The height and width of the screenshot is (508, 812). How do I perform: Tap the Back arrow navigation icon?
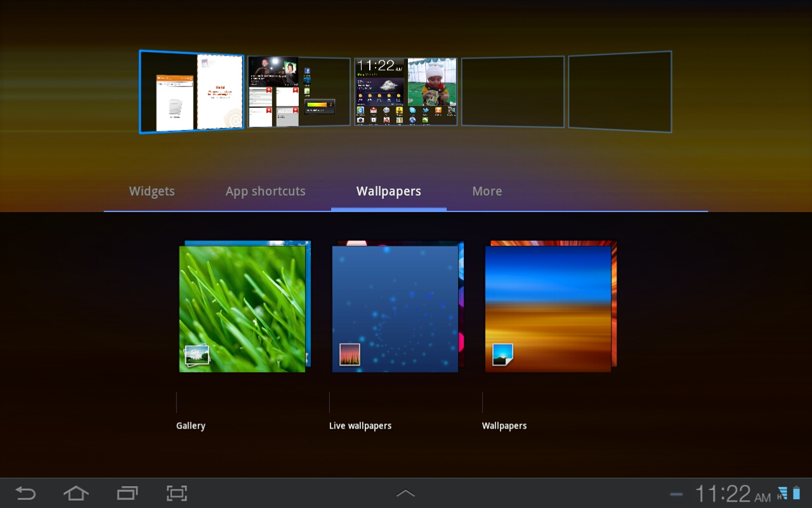(x=25, y=493)
